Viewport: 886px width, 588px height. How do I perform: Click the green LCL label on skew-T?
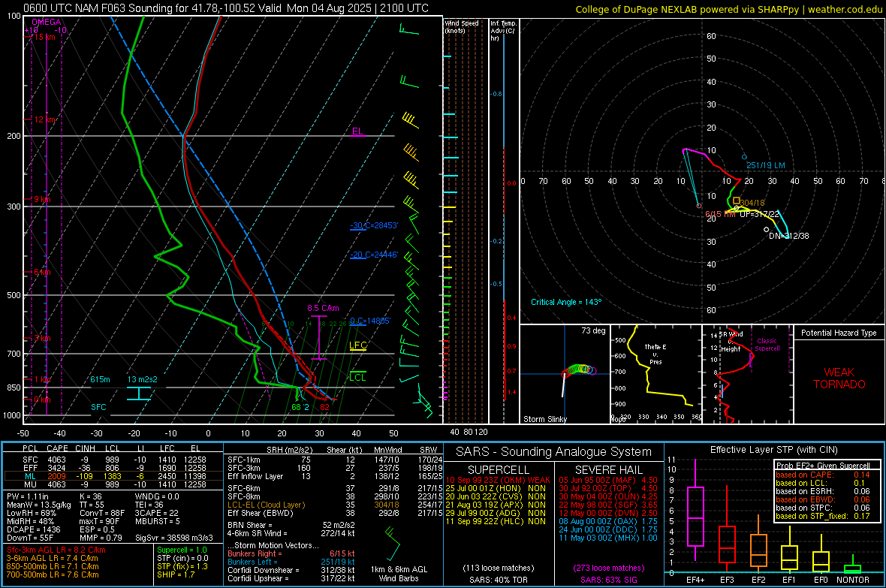[357, 377]
